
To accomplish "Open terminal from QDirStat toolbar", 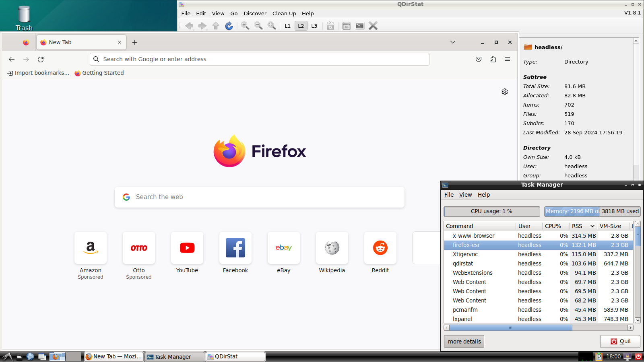I will tap(360, 26).
